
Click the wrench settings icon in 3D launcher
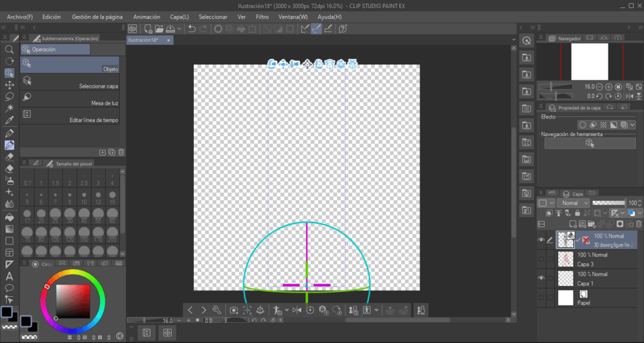click(x=217, y=310)
